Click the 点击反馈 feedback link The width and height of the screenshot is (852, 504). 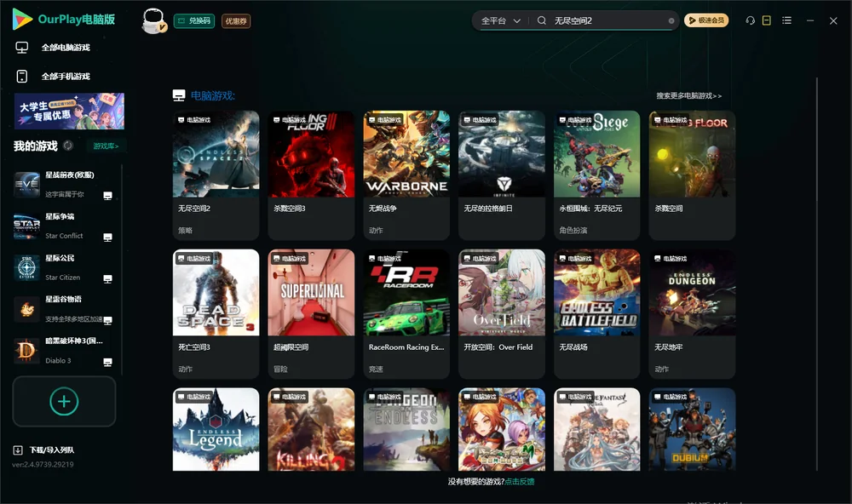coord(520,481)
